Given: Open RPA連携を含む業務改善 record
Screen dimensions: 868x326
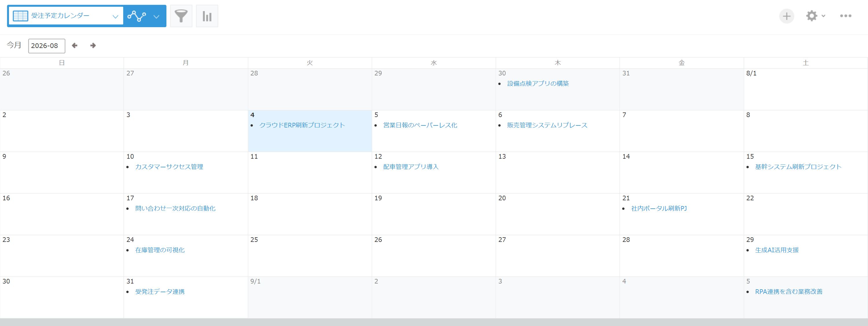Looking at the screenshot, I should click(x=788, y=292).
